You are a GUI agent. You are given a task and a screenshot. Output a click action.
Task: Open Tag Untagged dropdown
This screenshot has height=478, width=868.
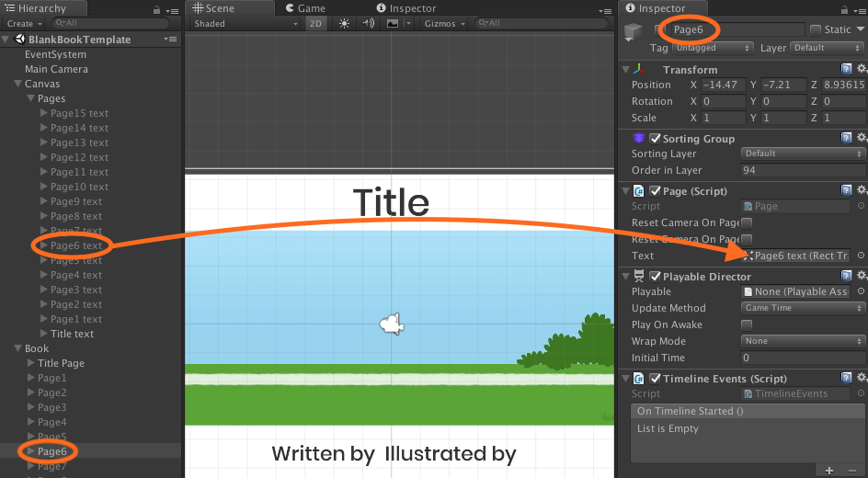712,48
